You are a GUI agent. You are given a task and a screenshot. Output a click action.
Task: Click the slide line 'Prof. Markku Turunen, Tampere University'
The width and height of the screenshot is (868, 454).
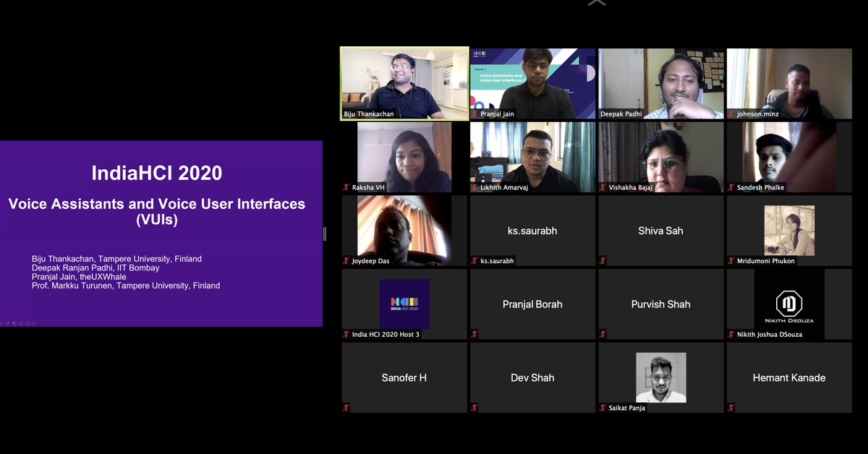pyautogui.click(x=126, y=286)
